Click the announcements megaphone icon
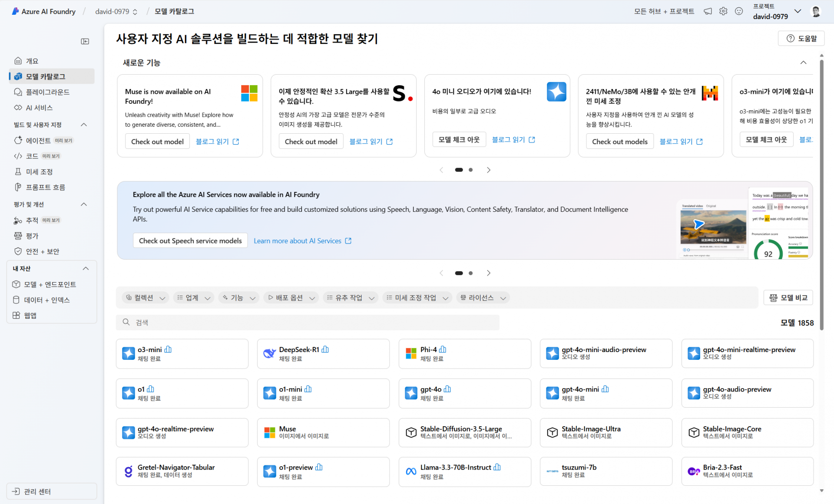Screen dimensions: 834x504 pos(708,11)
